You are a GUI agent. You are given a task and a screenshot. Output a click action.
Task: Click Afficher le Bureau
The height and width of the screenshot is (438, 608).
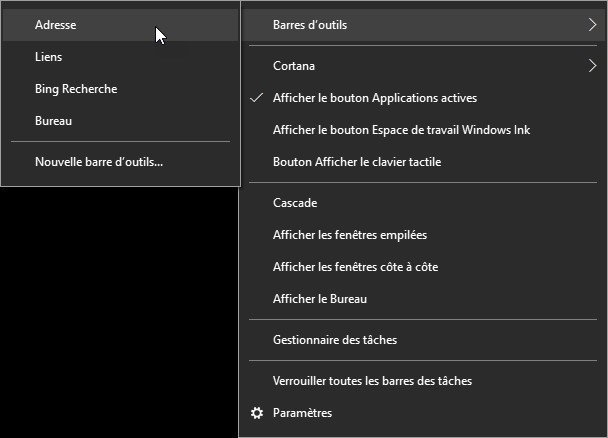(319, 299)
